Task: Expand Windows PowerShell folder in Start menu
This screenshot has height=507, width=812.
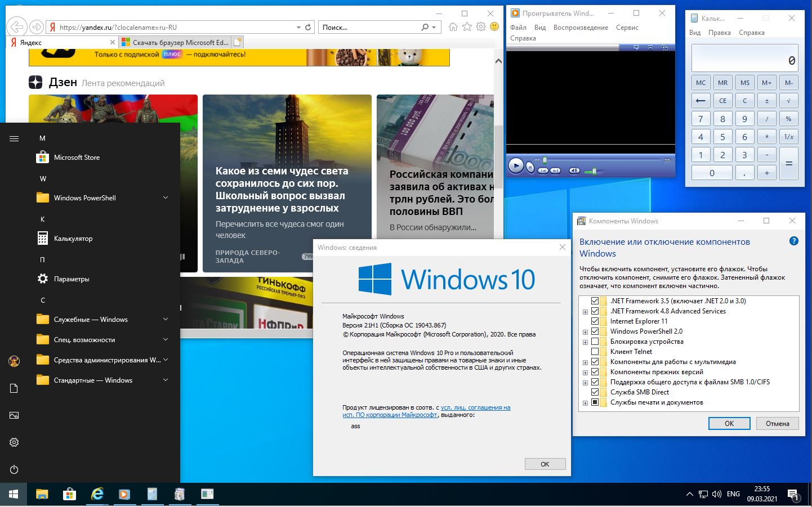Action: 166,198
